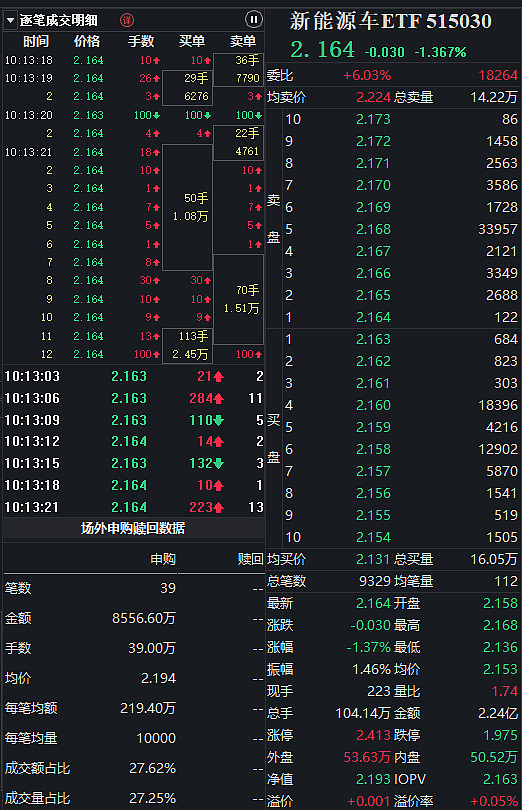Click the 申购 column header
Viewport: 522px width, 810px height.
(x=163, y=559)
